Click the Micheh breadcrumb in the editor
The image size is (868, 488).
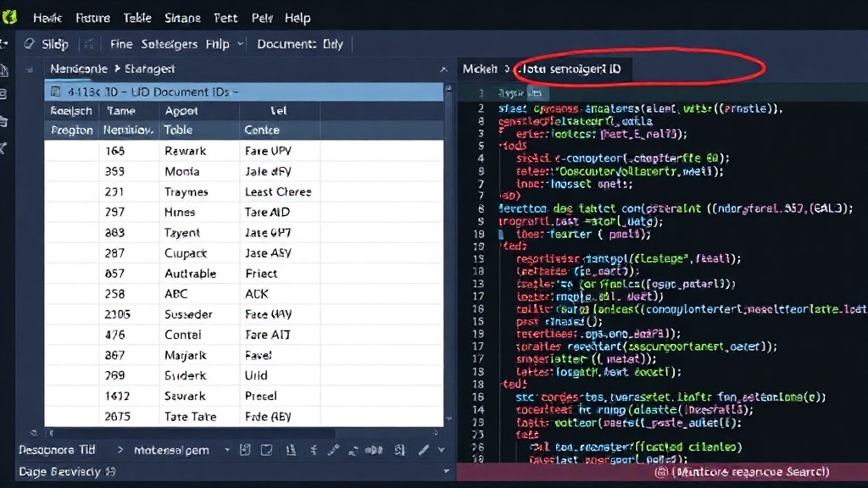pyautogui.click(x=480, y=69)
